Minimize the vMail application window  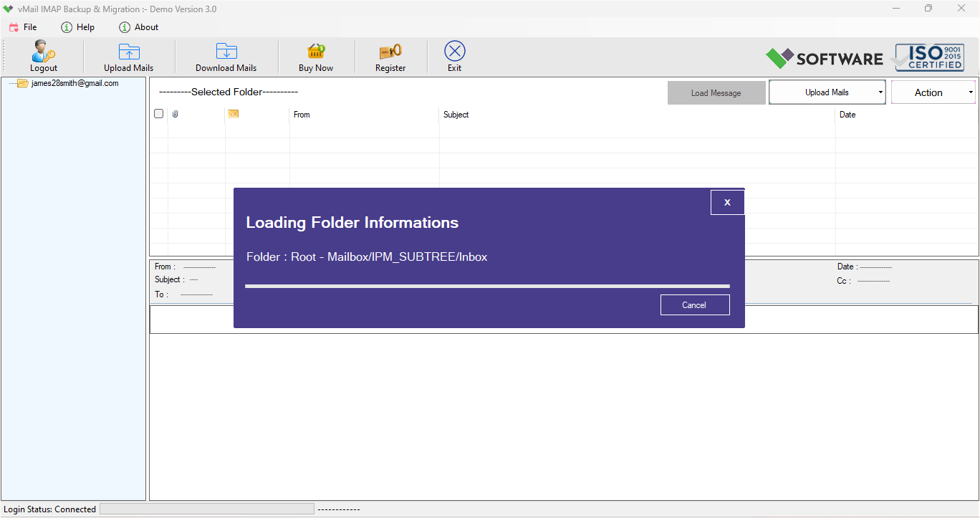[897, 9]
